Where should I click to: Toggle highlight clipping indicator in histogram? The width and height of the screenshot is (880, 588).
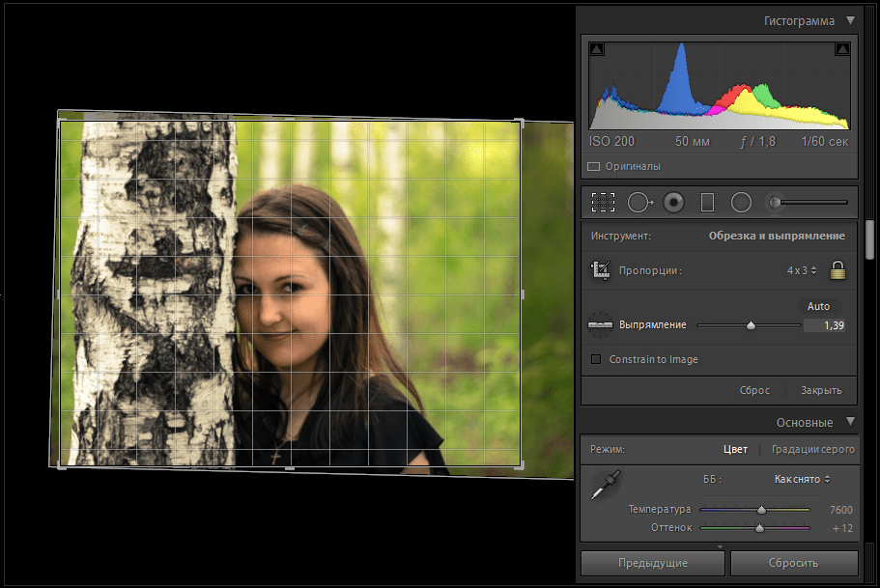[x=841, y=49]
